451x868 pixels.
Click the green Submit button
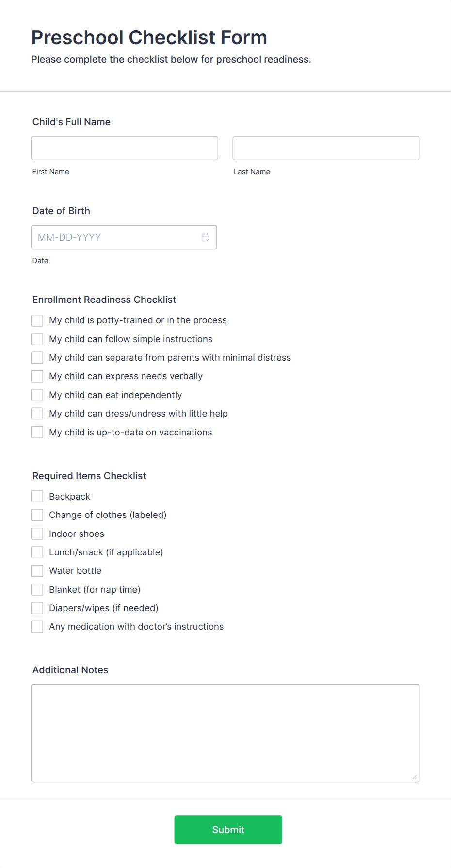coord(228,830)
